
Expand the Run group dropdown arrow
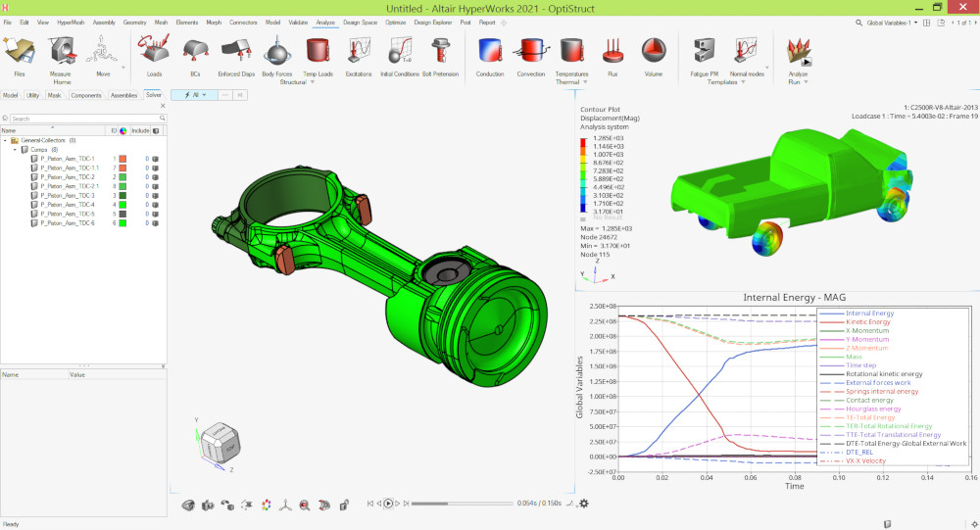(806, 82)
